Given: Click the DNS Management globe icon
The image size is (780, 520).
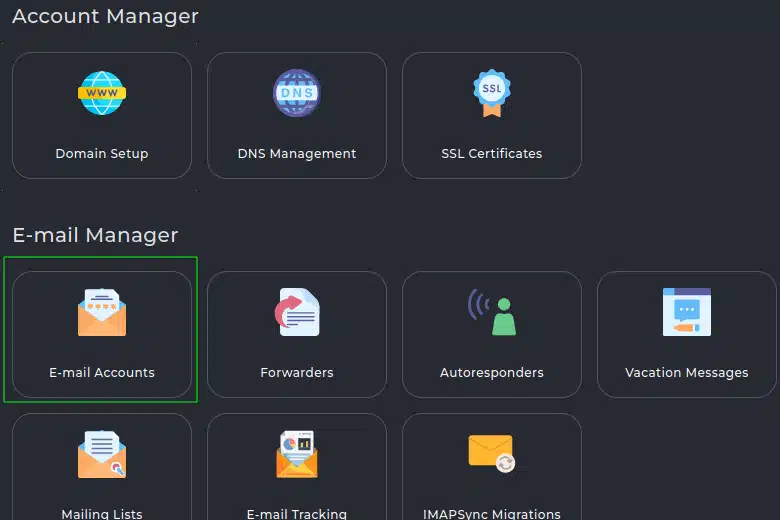Looking at the screenshot, I should (x=297, y=94).
